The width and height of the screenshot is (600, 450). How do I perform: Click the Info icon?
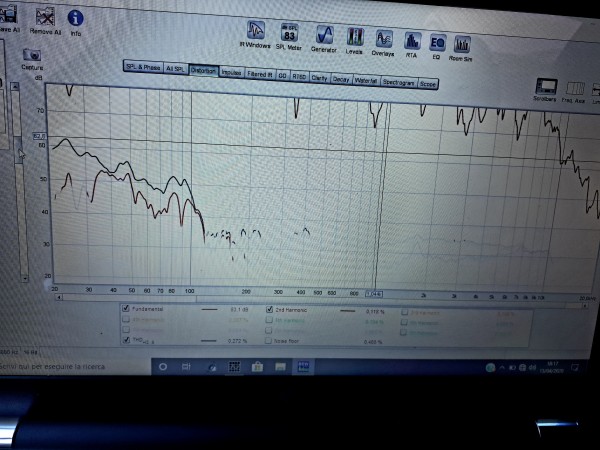point(75,23)
